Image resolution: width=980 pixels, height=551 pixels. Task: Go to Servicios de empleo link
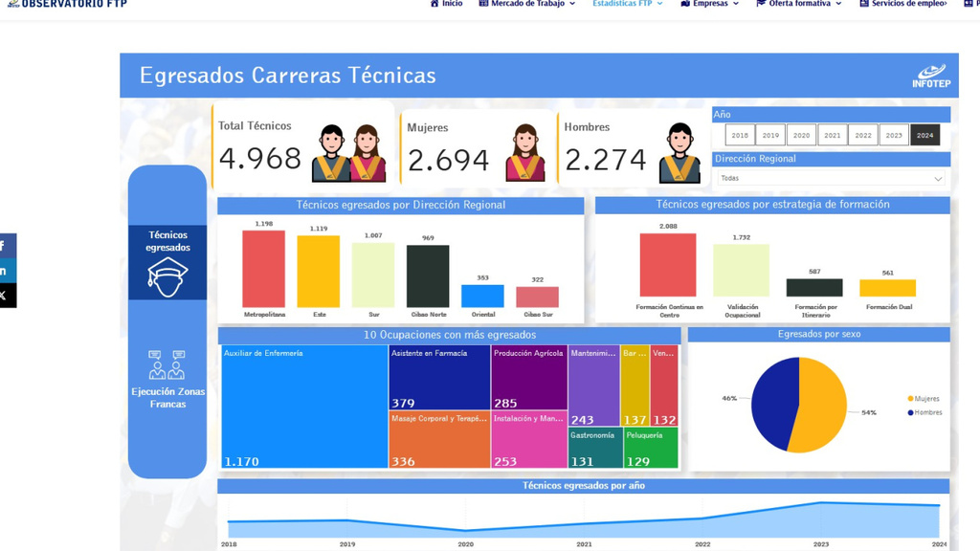[x=902, y=4]
